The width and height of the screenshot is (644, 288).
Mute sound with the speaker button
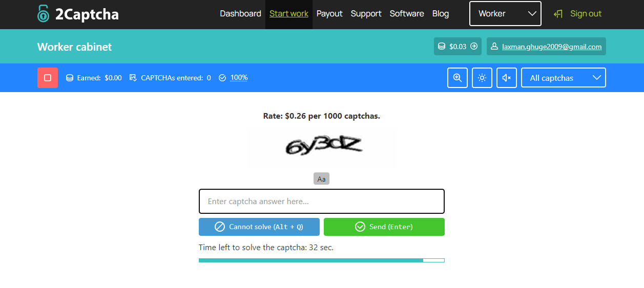click(x=507, y=78)
